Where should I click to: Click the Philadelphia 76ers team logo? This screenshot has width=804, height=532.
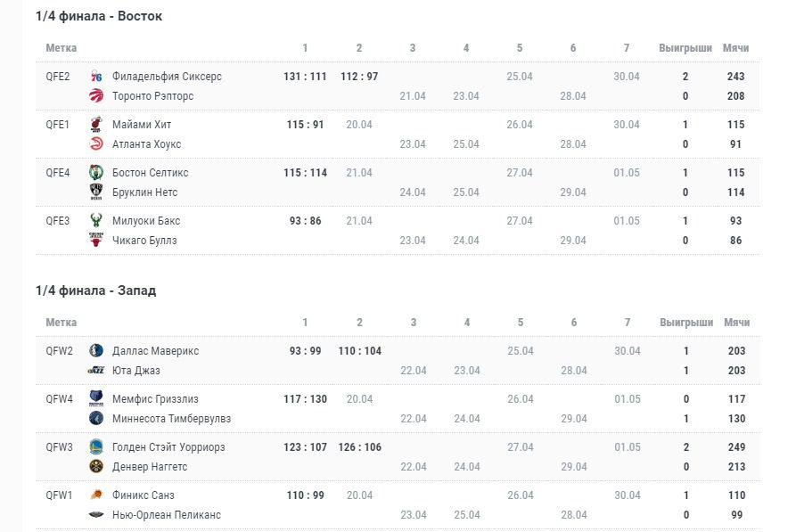96,77
